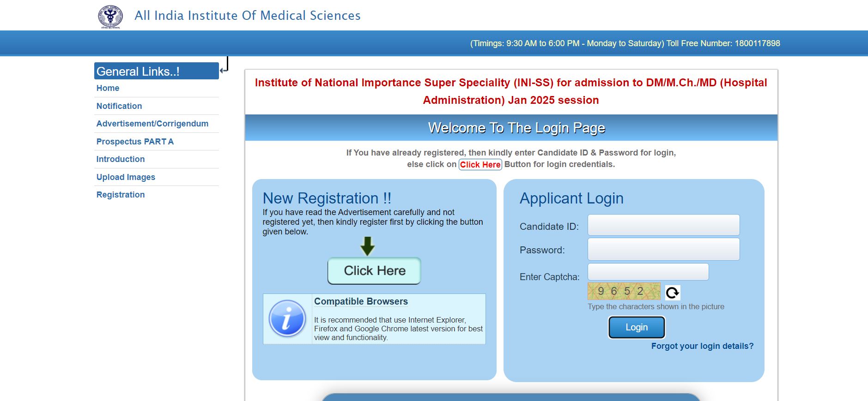Viewport: 868px width, 401px height.
Task: Open the Registration sidebar link
Action: [x=121, y=195]
